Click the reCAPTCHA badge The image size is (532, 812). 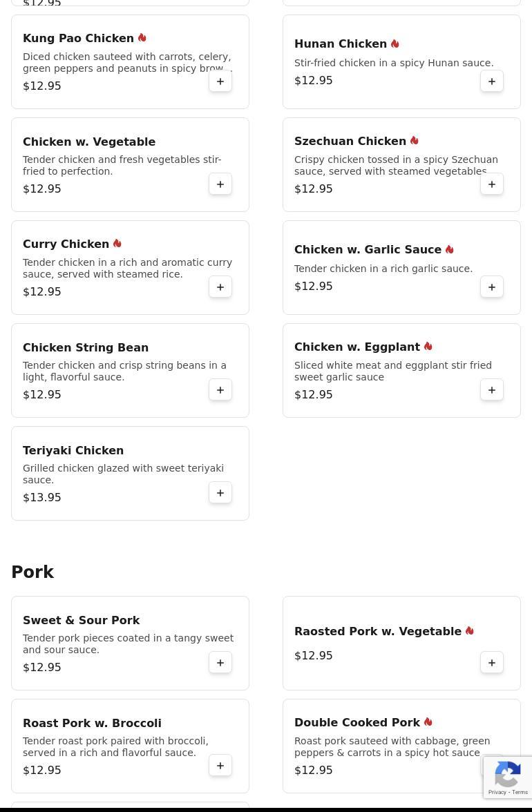(508, 777)
